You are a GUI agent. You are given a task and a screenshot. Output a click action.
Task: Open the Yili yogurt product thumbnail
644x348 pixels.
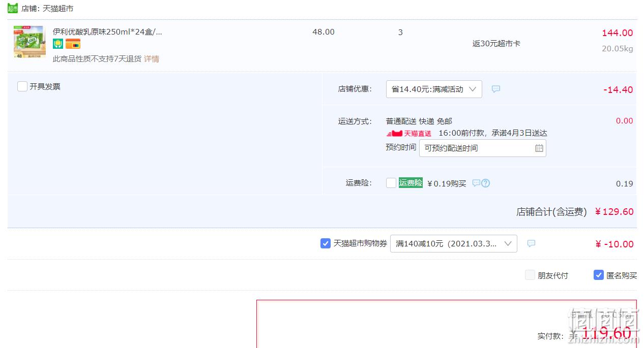[x=30, y=42]
